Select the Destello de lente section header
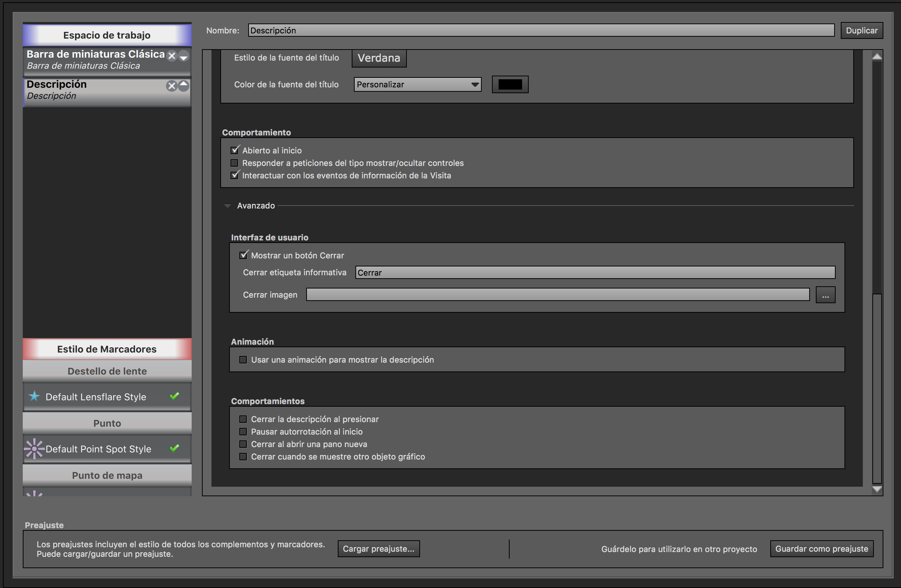Screen dimensions: 901x588 [x=107, y=371]
